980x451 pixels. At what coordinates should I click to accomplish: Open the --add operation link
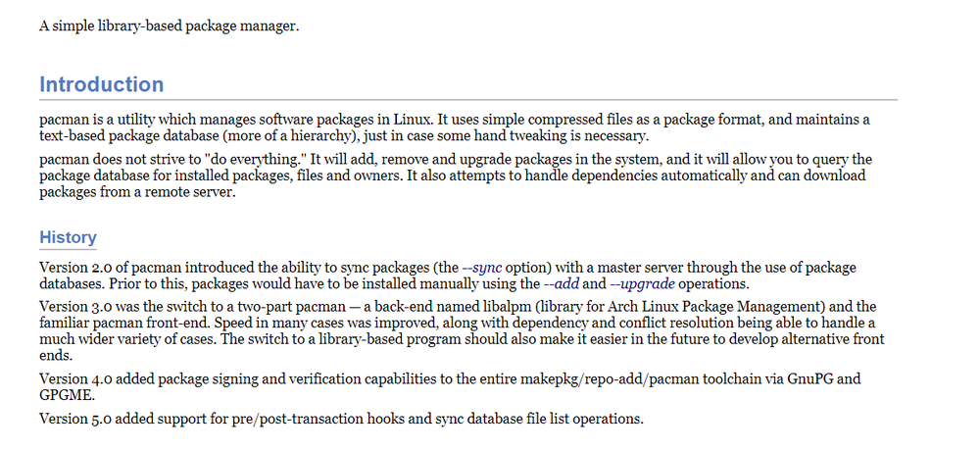click(x=561, y=283)
